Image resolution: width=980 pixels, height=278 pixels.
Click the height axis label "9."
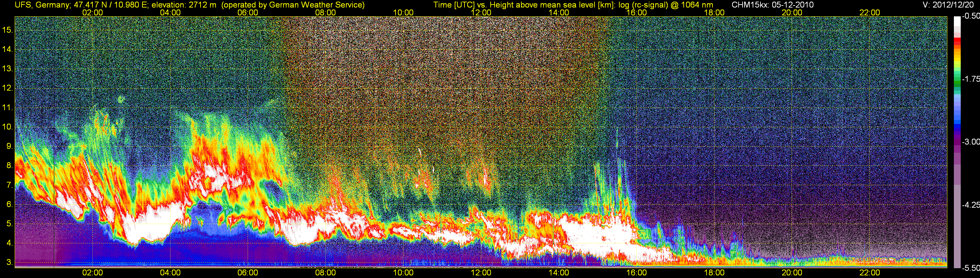(x=9, y=146)
